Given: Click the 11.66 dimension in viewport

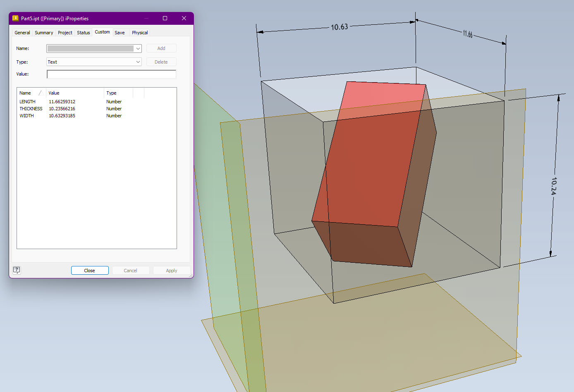Looking at the screenshot, I should (x=468, y=34).
